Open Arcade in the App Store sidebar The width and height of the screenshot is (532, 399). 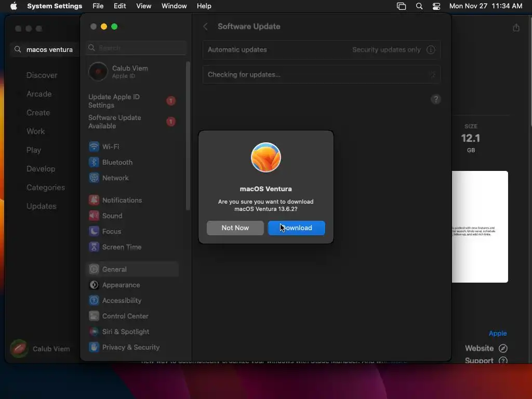[x=39, y=94]
